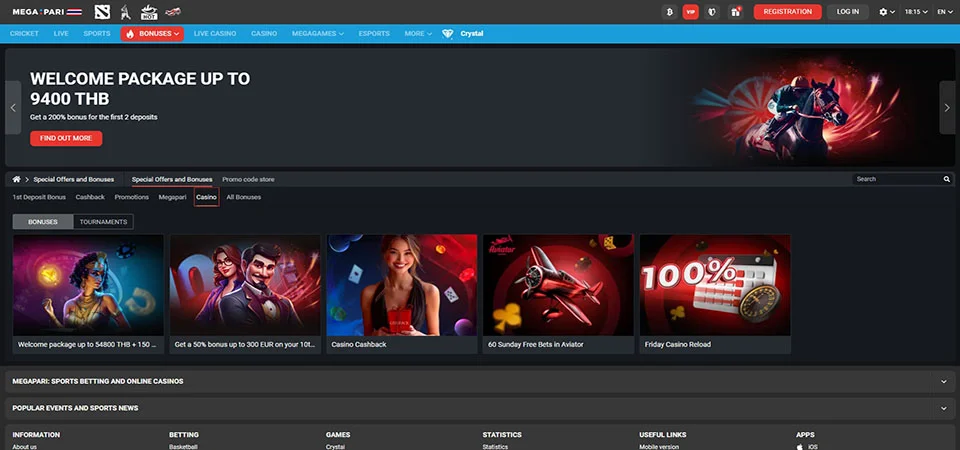Switch to the Tournaments toggle

pos(103,222)
